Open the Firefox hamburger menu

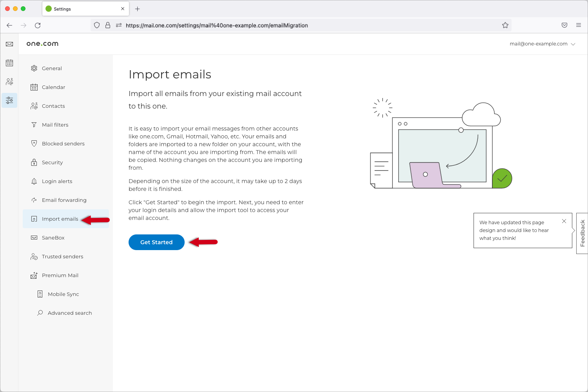pyautogui.click(x=579, y=25)
